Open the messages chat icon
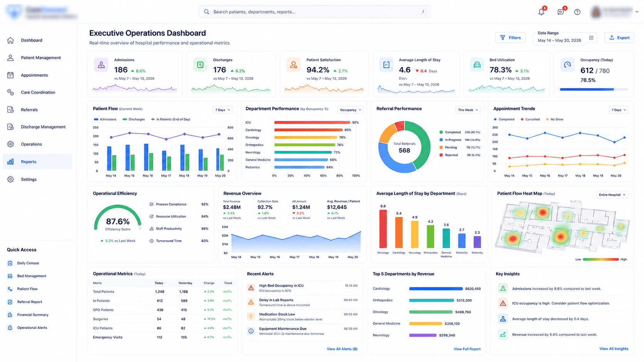 pos(560,12)
